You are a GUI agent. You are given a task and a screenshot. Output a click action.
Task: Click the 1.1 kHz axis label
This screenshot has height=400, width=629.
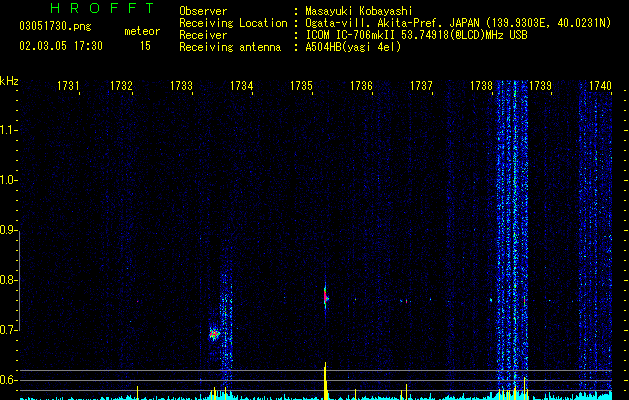pyautogui.click(x=8, y=130)
